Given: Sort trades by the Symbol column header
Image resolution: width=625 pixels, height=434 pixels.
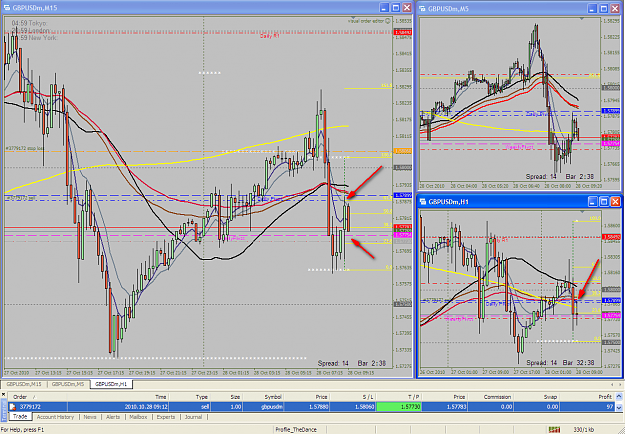Looking at the screenshot, I should (263, 397).
